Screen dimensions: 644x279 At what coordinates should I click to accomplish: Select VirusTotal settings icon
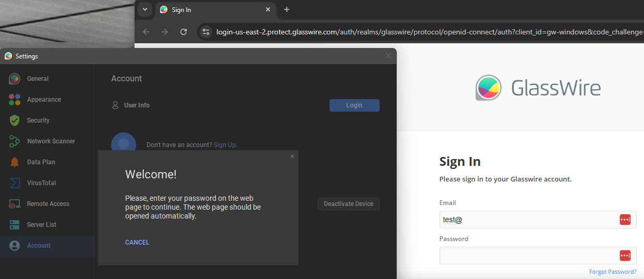[15, 183]
